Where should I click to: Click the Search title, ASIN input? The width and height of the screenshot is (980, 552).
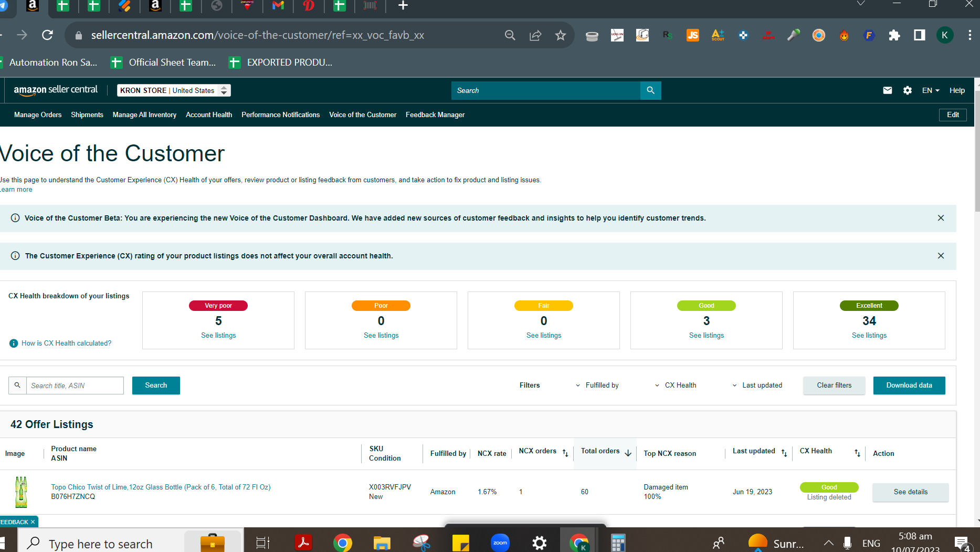click(x=75, y=386)
